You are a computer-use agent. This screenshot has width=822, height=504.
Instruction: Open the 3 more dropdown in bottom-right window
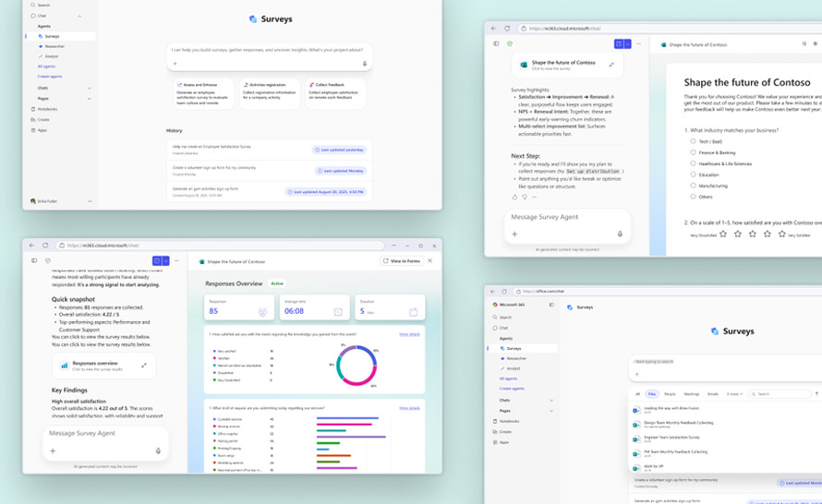coord(734,394)
